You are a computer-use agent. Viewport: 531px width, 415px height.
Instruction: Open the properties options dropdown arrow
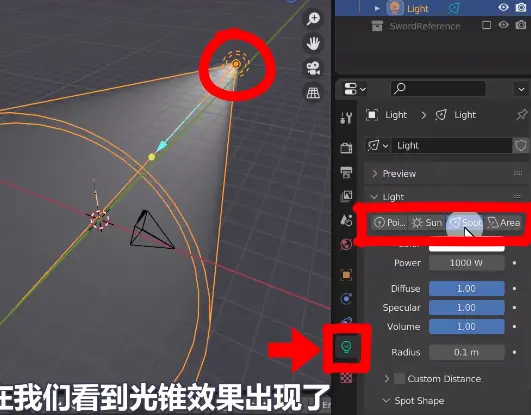click(x=521, y=89)
